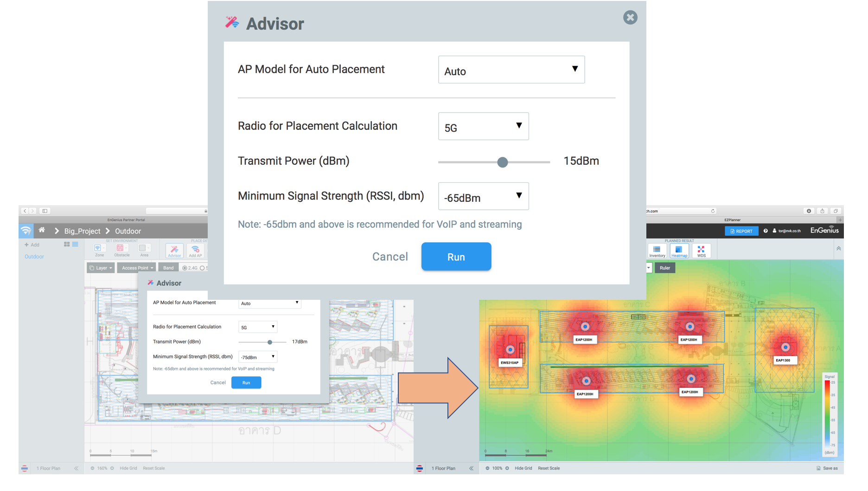
Task: Switch floor list to list view
Action: point(75,244)
